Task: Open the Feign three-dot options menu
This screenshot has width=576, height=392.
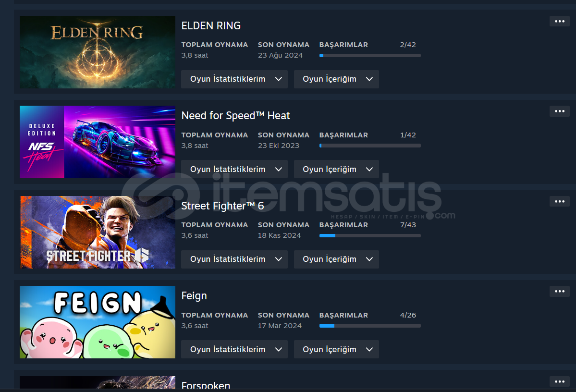Action: (559, 291)
